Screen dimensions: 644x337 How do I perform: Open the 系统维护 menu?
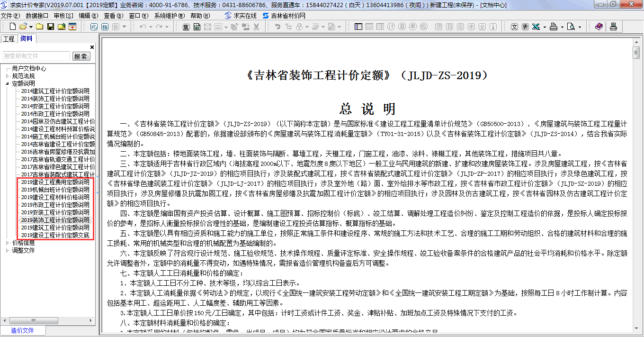(x=170, y=16)
